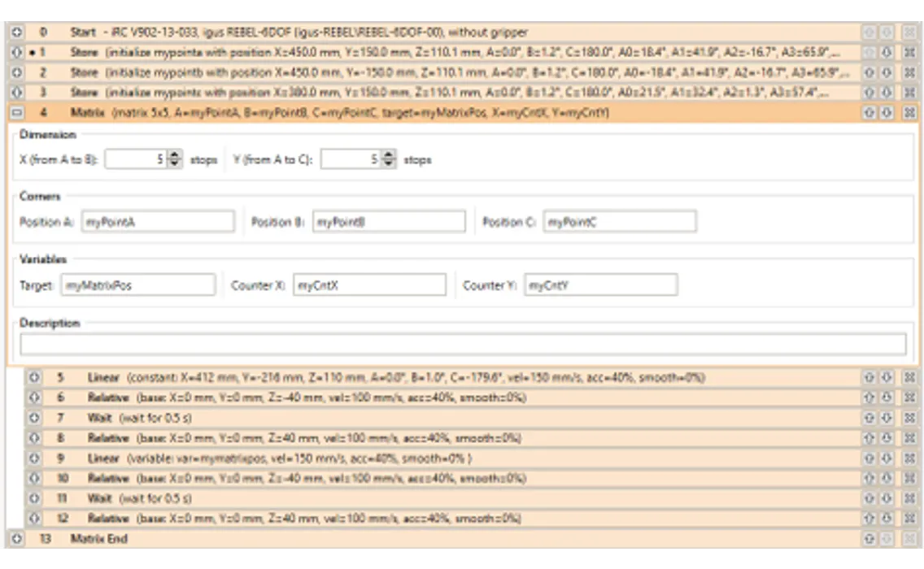The width and height of the screenshot is (924, 569).
Task: Delete the Wait row 7 command
Action: tap(910, 418)
